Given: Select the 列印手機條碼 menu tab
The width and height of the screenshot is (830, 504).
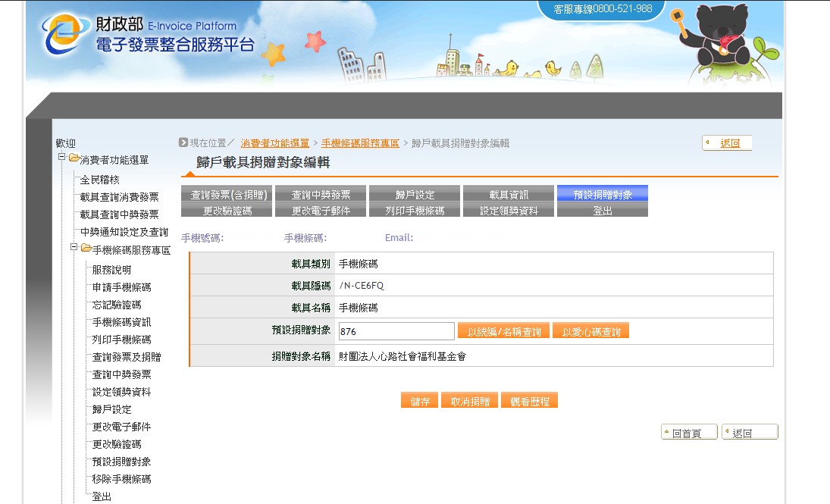Looking at the screenshot, I should click(415, 211).
